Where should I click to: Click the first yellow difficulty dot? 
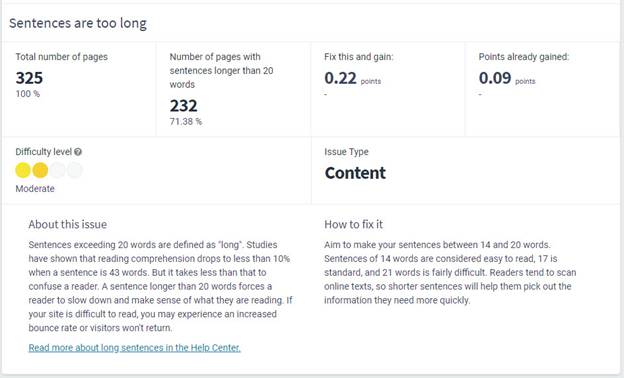[x=23, y=170]
